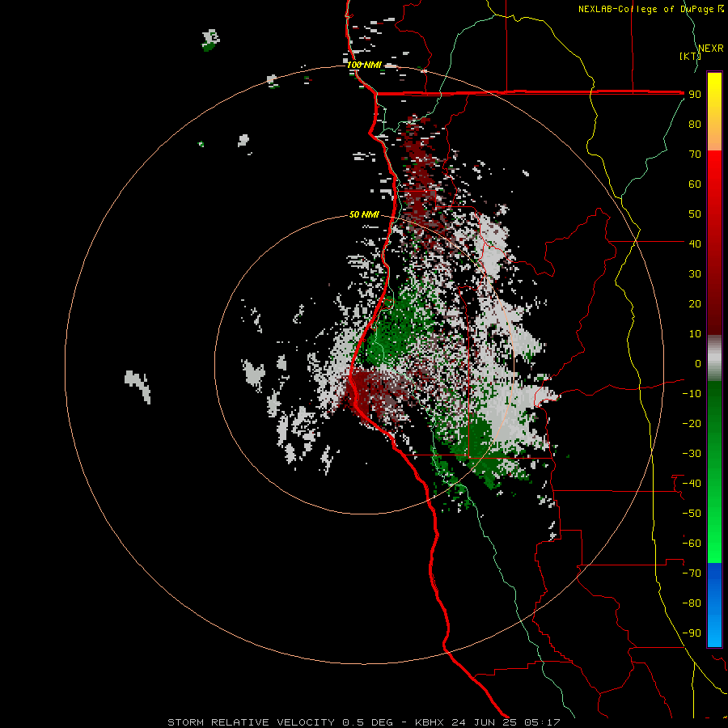Click the STORM RELATIVE VELOCITY caption at bottom

(x=363, y=722)
